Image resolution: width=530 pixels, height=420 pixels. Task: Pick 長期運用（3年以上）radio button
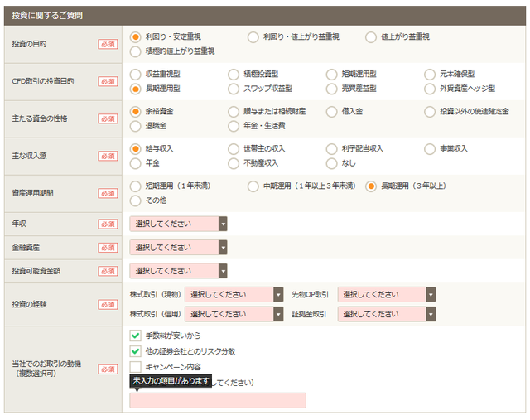[371, 186]
